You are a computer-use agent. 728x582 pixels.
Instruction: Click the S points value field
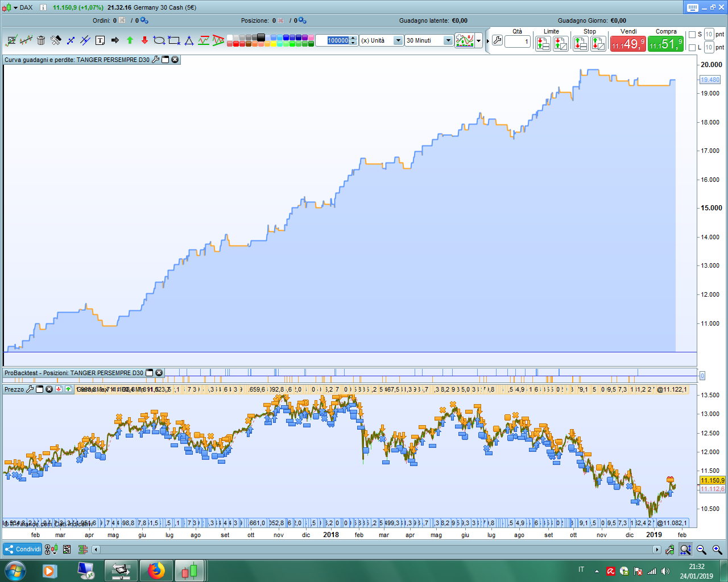click(709, 35)
